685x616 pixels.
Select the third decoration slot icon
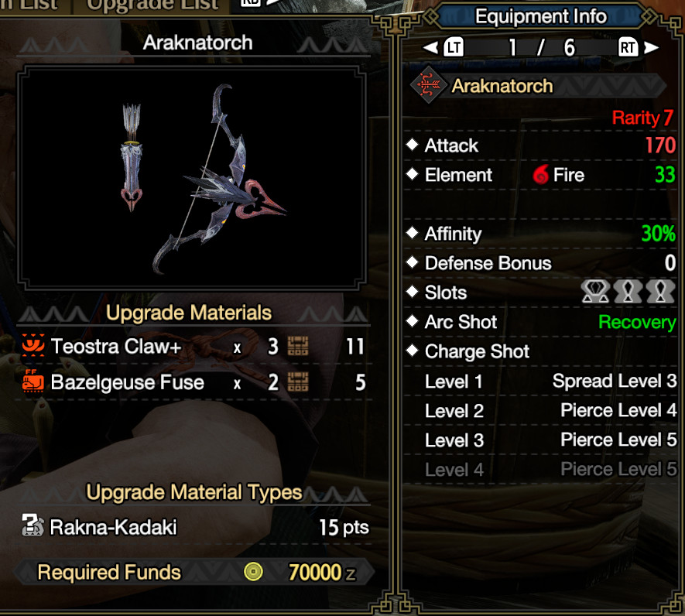[660, 292]
